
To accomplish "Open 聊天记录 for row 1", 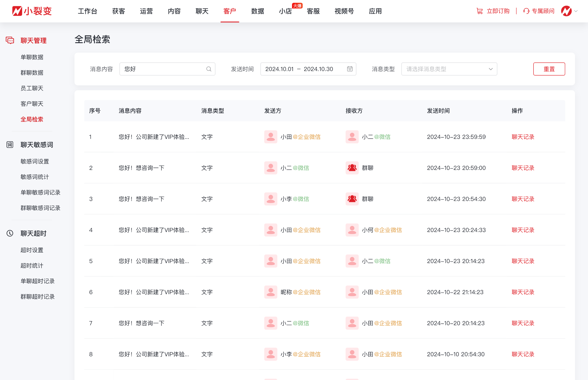I will 523,137.
